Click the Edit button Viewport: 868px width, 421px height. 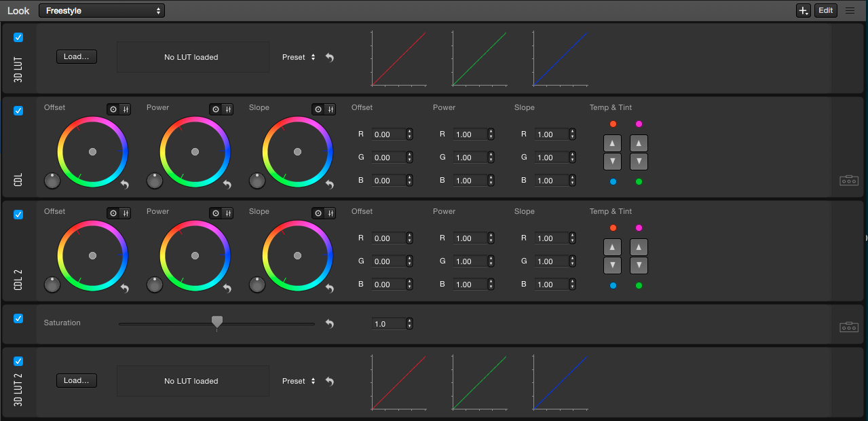click(x=825, y=11)
